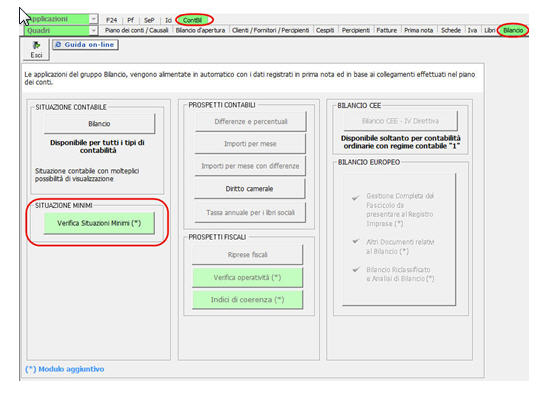
Task: Click the Importi per mese button
Action: click(x=250, y=144)
